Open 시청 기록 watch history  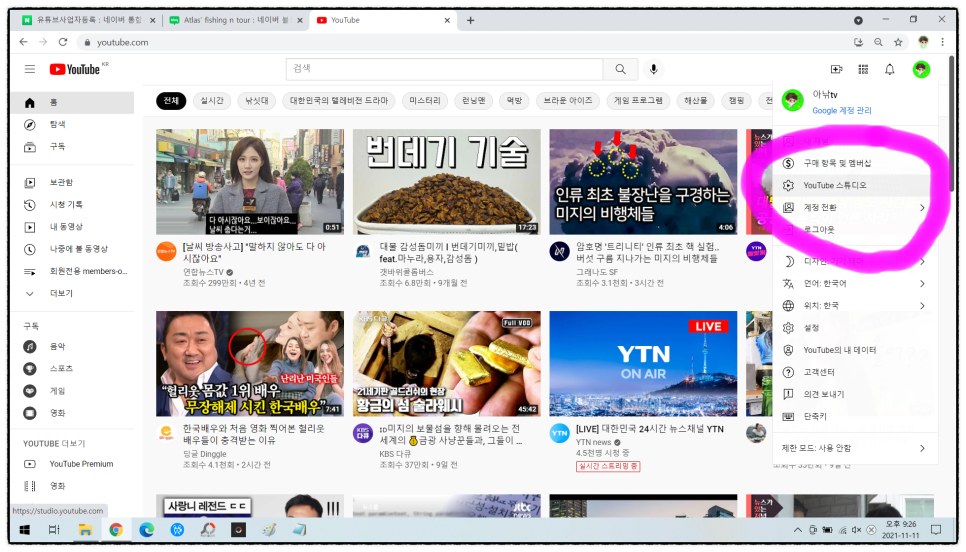73,205
